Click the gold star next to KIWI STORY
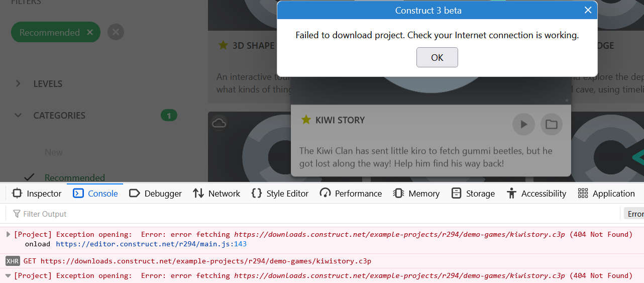This screenshot has width=644, height=283. 306,120
